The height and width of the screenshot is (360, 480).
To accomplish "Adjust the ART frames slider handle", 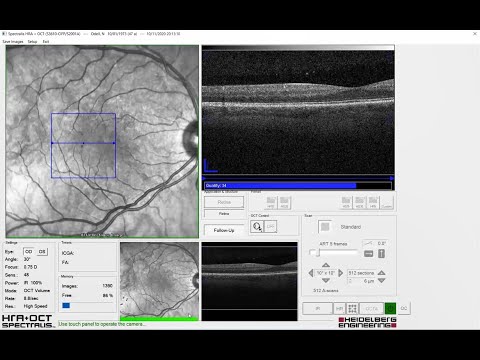I will click(x=318, y=253).
